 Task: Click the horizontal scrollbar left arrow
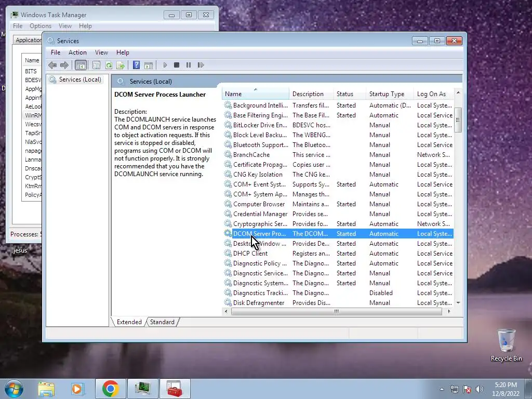coord(227,311)
